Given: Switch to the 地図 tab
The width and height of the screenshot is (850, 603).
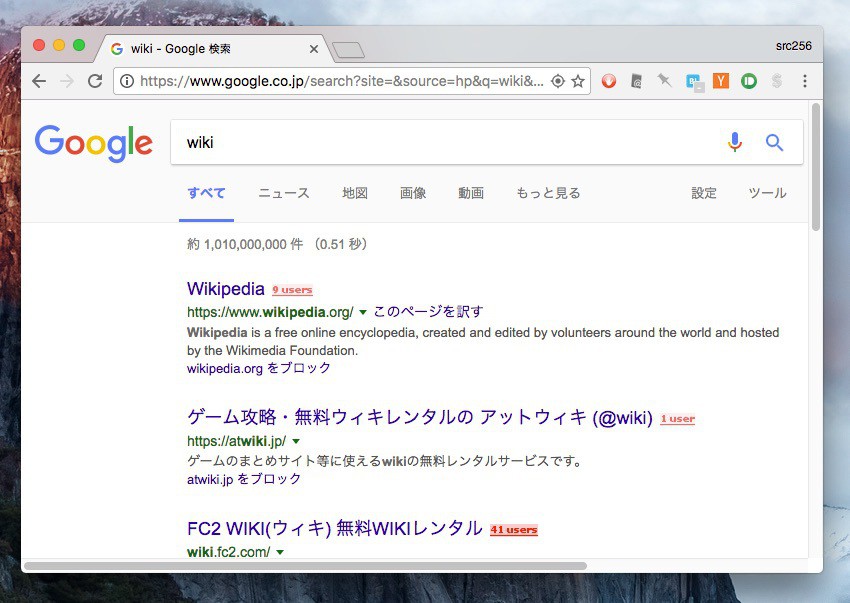Looking at the screenshot, I should tap(355, 193).
